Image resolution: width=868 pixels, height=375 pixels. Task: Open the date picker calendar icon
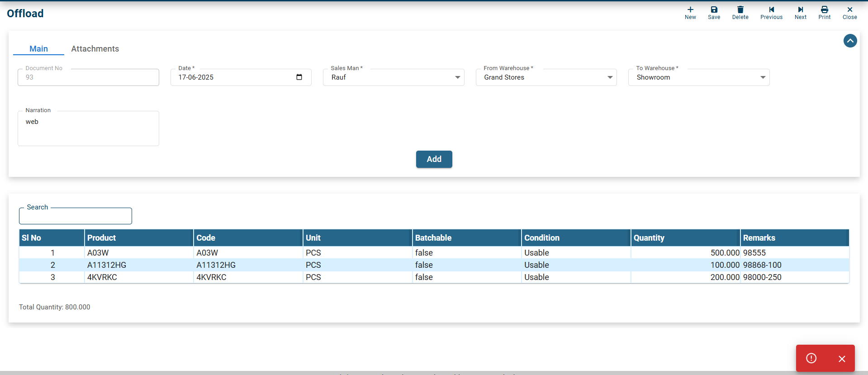click(x=299, y=77)
